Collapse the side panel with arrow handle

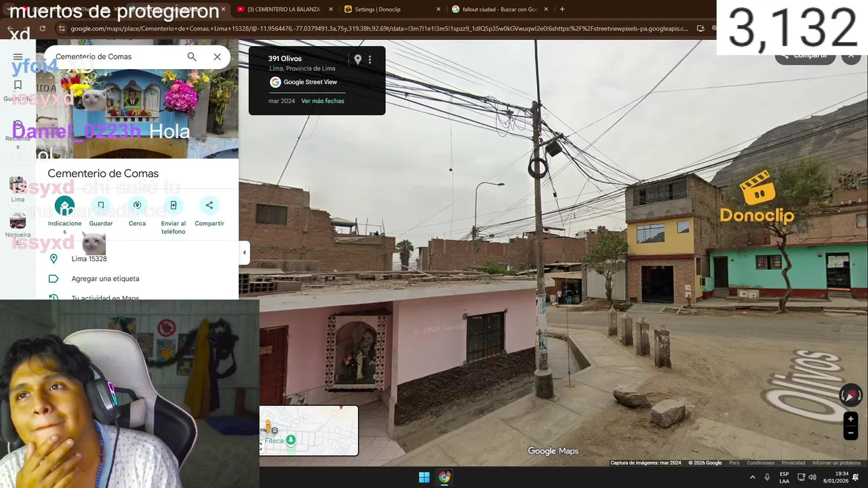[x=244, y=253]
